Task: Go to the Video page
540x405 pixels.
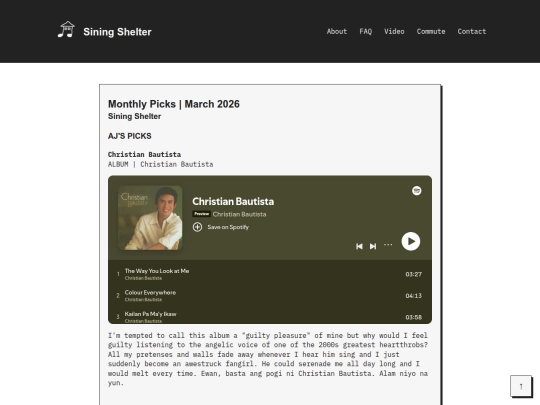Action: coord(394,31)
